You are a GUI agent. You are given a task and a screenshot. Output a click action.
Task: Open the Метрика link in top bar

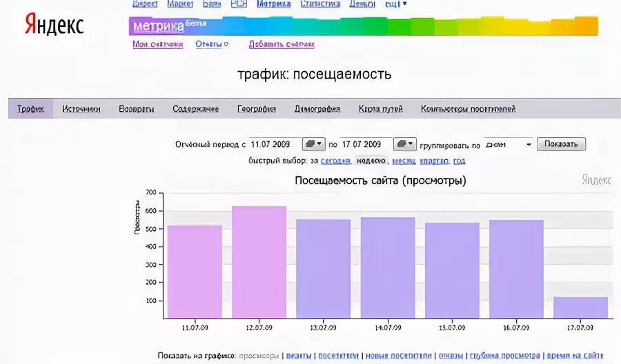[x=274, y=4]
